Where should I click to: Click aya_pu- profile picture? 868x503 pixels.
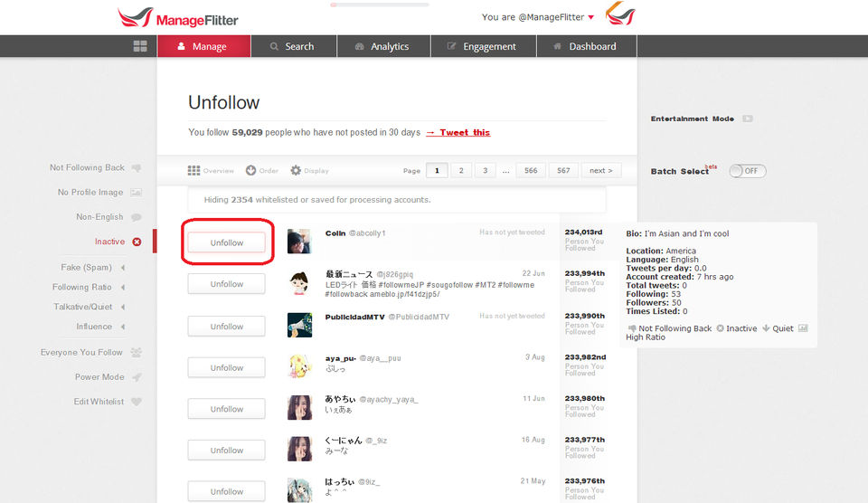tap(299, 366)
